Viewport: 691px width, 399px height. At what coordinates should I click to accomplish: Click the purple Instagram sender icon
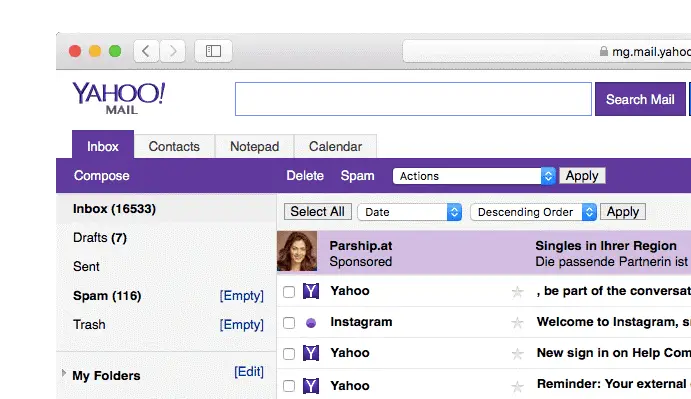tap(311, 323)
